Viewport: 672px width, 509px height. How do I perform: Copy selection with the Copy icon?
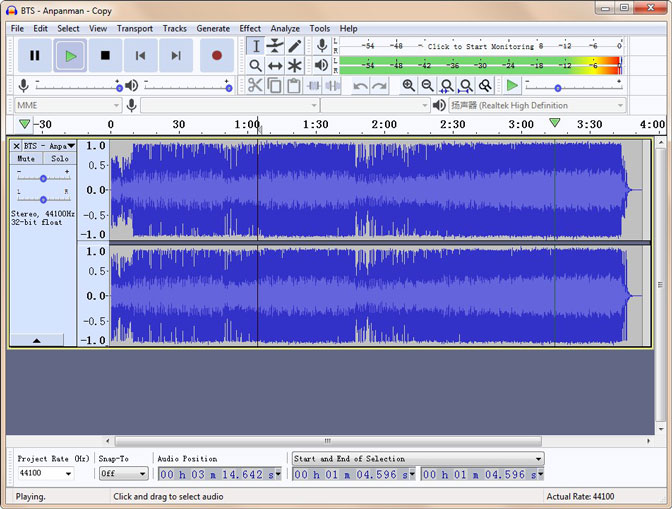[274, 86]
